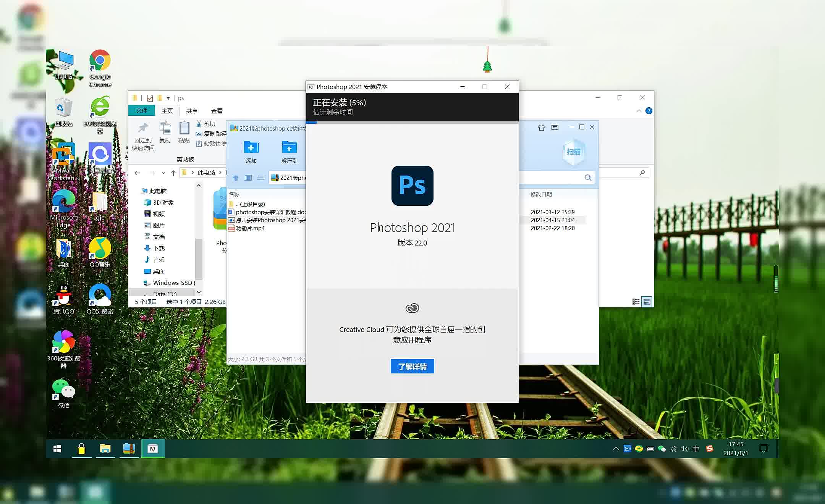825x504 pixels.
Task: Open quick access toolbar dropdown arrow
Action: coord(168,98)
